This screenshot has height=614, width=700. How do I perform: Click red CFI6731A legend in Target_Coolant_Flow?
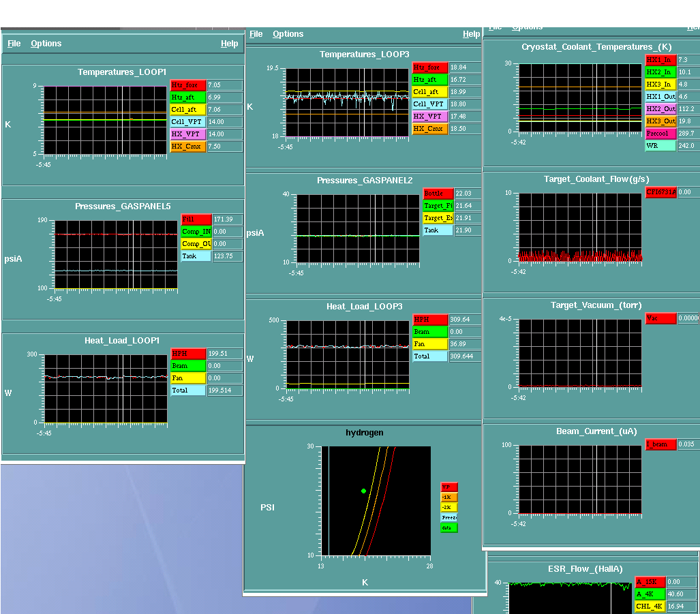660,192
